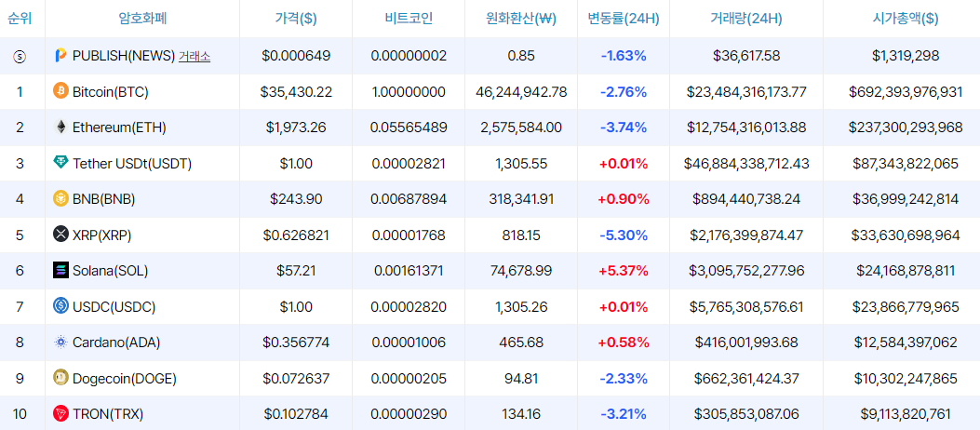
Task: Click the Solana logo icon
Action: 60,271
